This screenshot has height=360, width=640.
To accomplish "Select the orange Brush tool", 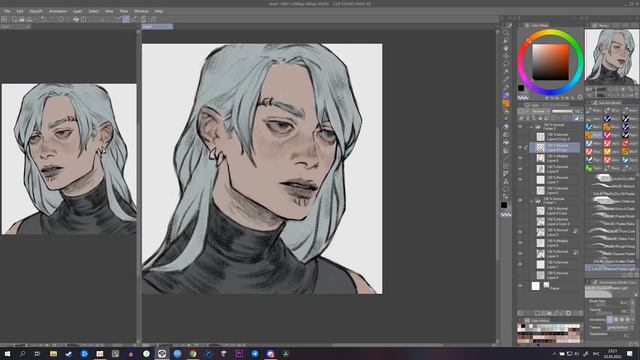I will point(506,104).
